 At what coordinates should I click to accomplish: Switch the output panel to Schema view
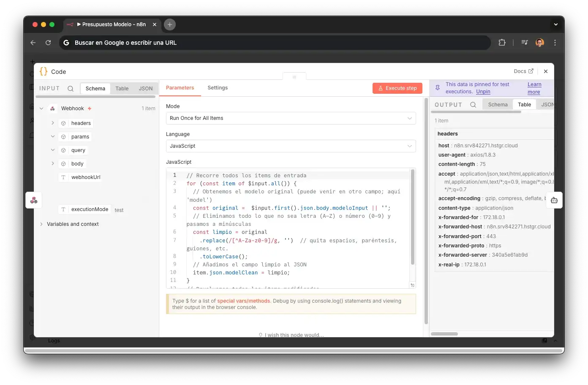[x=498, y=104]
